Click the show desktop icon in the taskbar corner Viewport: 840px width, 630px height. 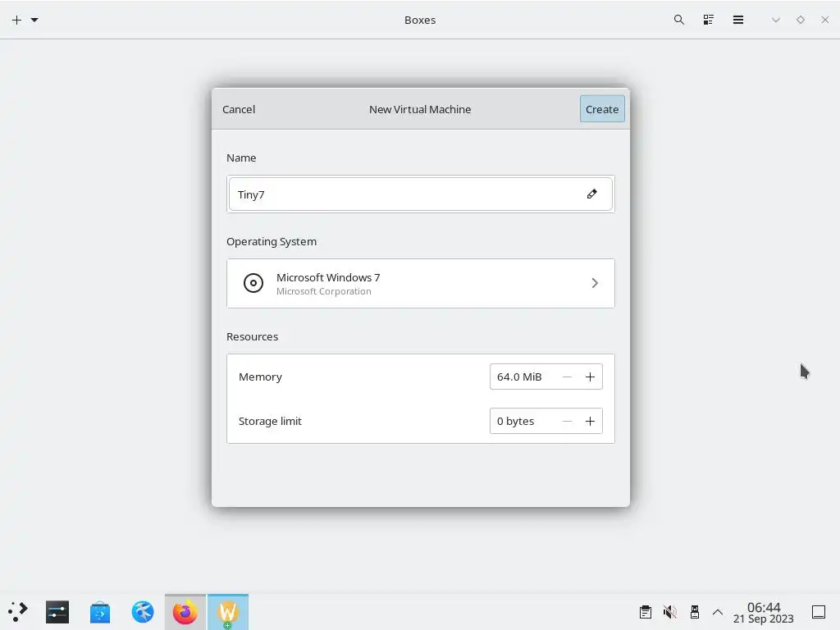(819, 612)
